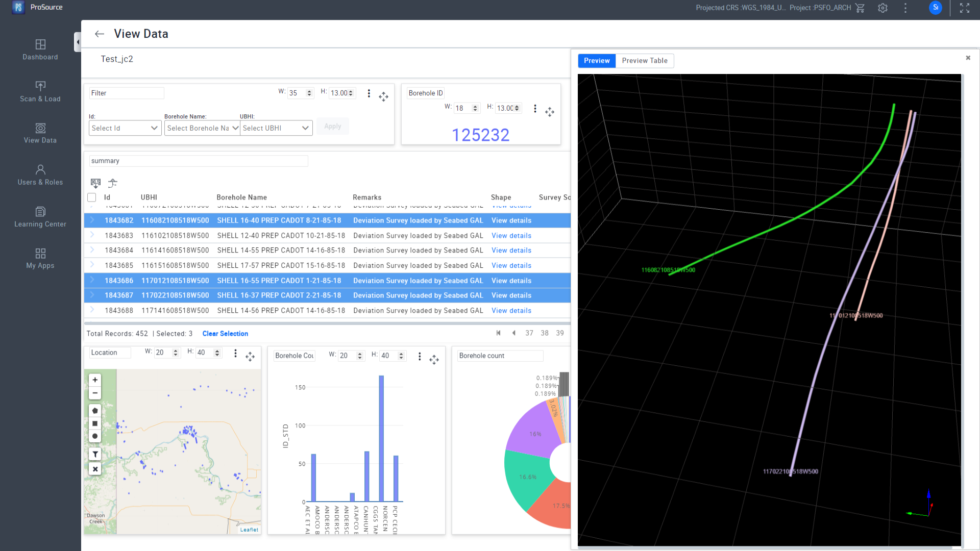Open the Select Id dropdown

click(125, 128)
